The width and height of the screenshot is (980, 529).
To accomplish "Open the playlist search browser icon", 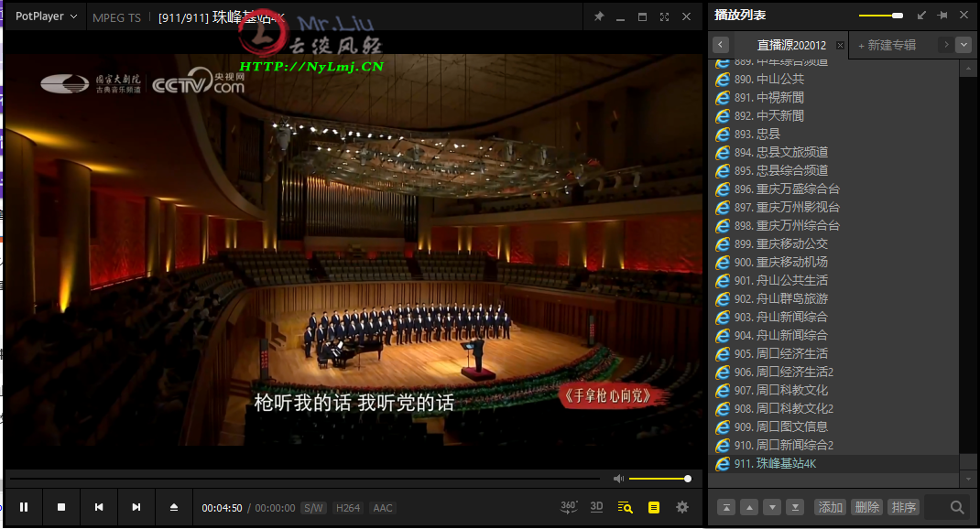I will 625,507.
